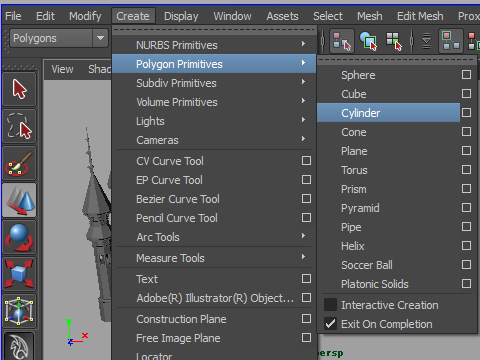The height and width of the screenshot is (360, 480).
Task: Open the Window menu
Action: coord(232,16)
